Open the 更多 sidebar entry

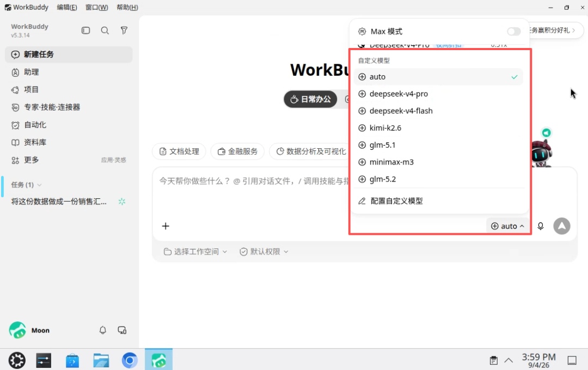tap(69, 160)
